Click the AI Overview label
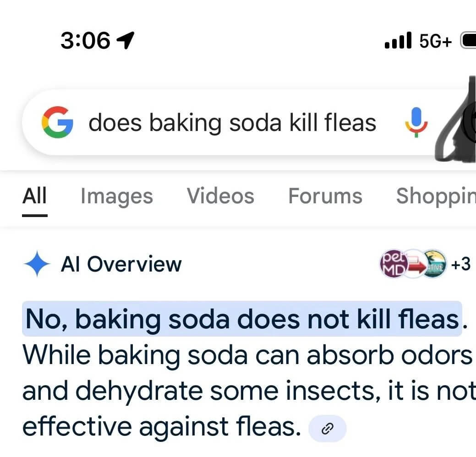Image resolution: width=476 pixels, height=457 pixels. point(120,264)
